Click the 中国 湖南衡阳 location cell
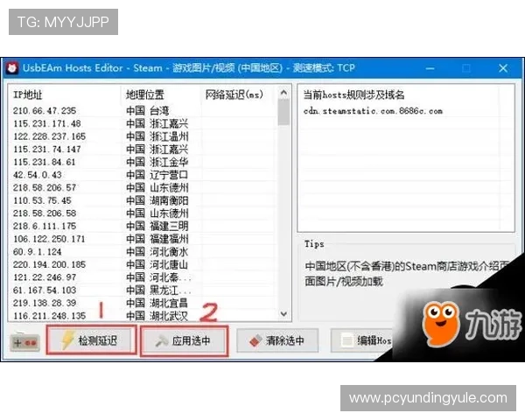Image resolution: width=525 pixels, height=420 pixels. 157,200
